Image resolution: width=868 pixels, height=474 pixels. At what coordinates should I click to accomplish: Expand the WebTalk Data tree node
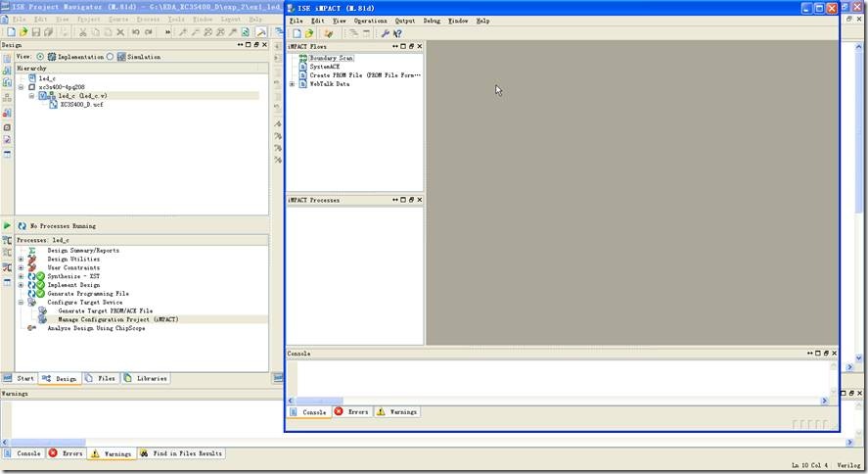pyautogui.click(x=292, y=84)
